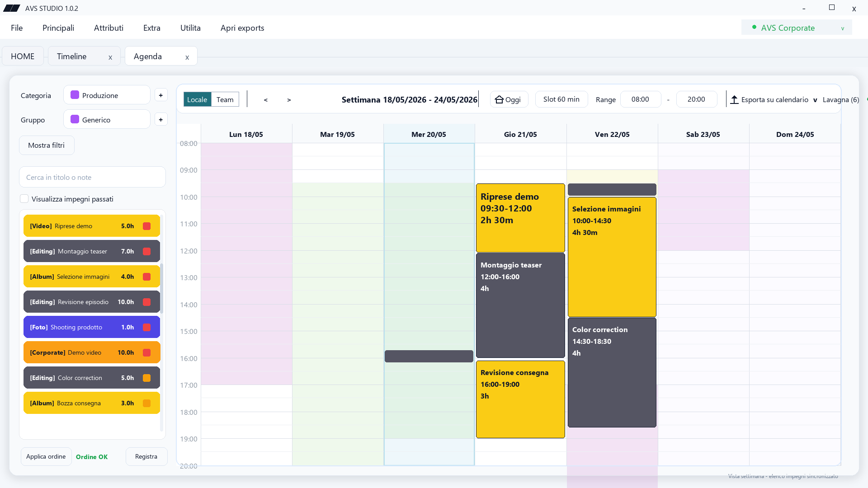Click Esporta su calendario button
The width and height of the screenshot is (868, 488).
pyautogui.click(x=770, y=99)
